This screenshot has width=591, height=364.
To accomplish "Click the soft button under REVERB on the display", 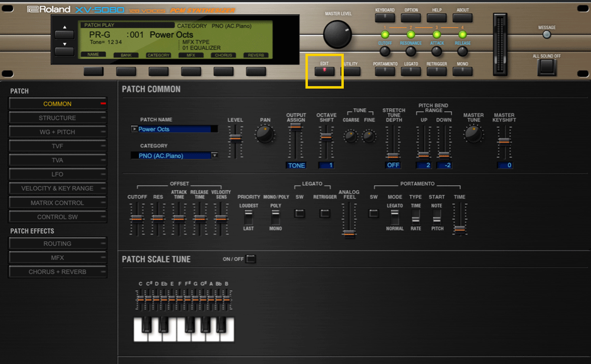I will click(x=256, y=71).
